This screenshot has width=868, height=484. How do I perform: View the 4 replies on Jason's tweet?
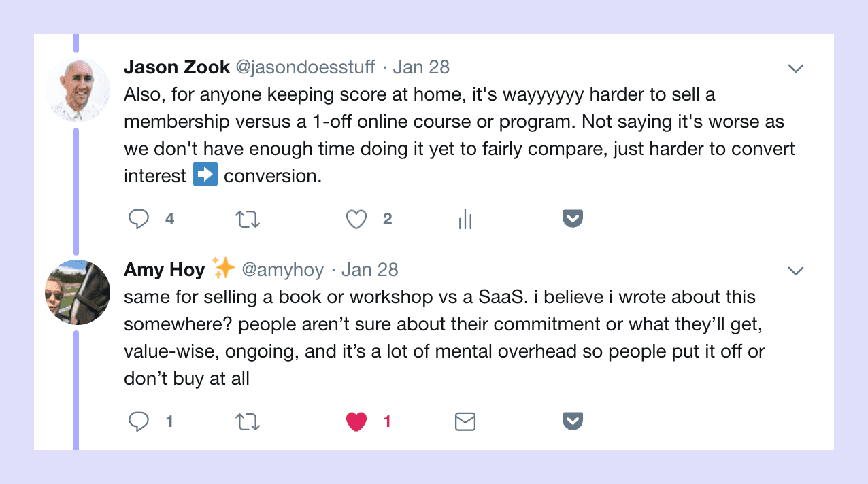click(169, 219)
